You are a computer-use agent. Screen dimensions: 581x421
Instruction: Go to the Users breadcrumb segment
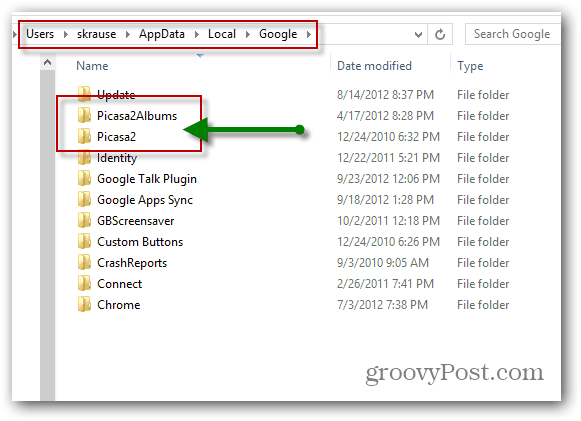pos(40,34)
